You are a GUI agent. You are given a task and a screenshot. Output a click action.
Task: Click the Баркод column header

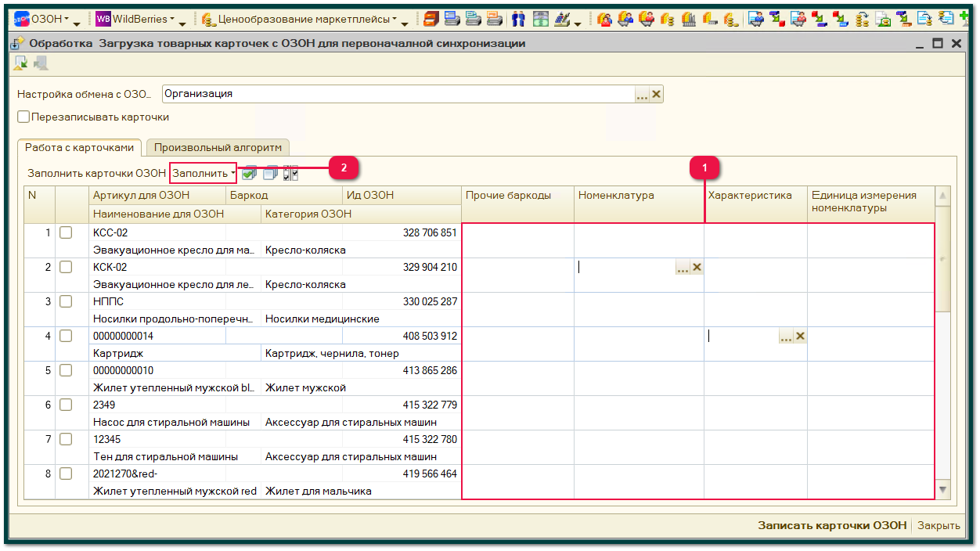(x=284, y=196)
